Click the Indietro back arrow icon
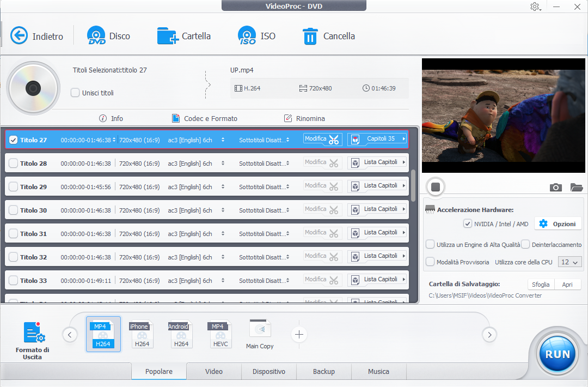 [x=19, y=36]
